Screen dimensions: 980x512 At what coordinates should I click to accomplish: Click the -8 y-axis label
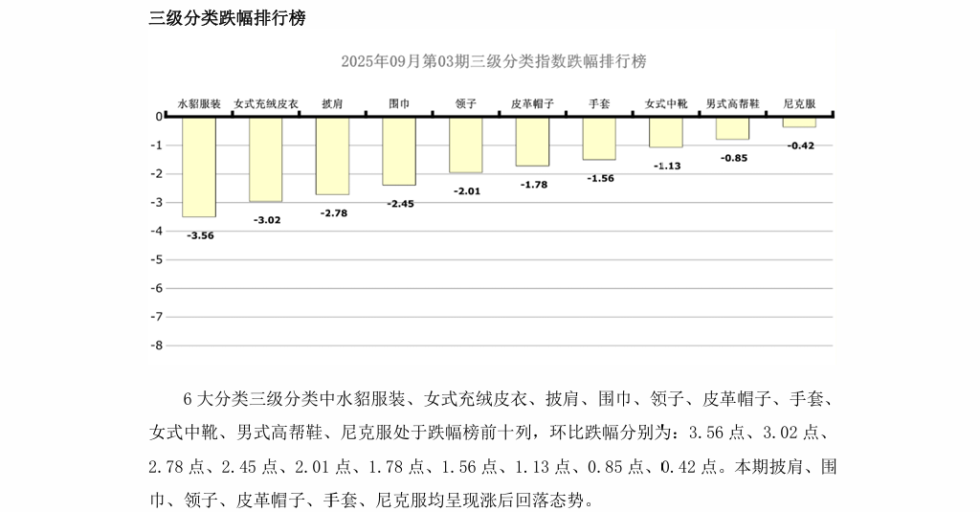[x=157, y=345]
